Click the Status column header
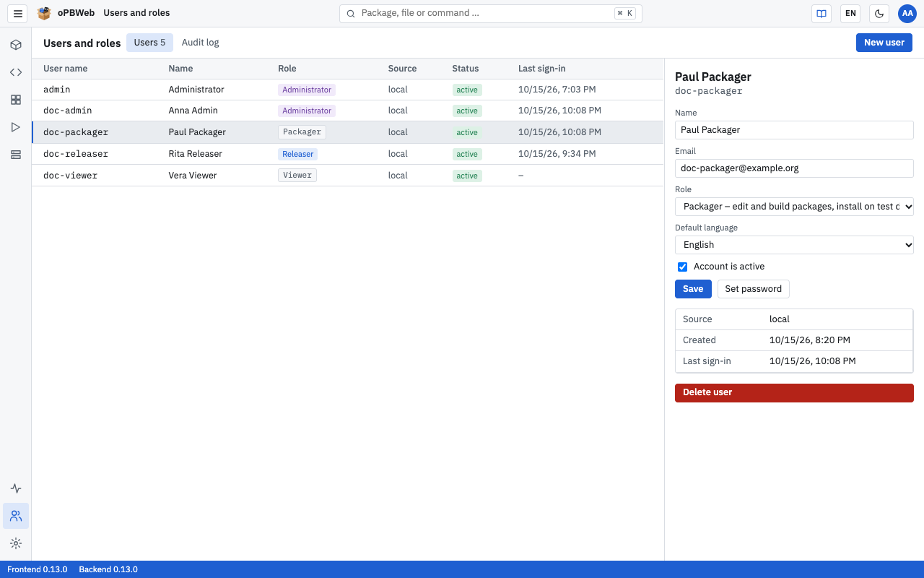Viewport: 924px width, 578px height. (466, 69)
